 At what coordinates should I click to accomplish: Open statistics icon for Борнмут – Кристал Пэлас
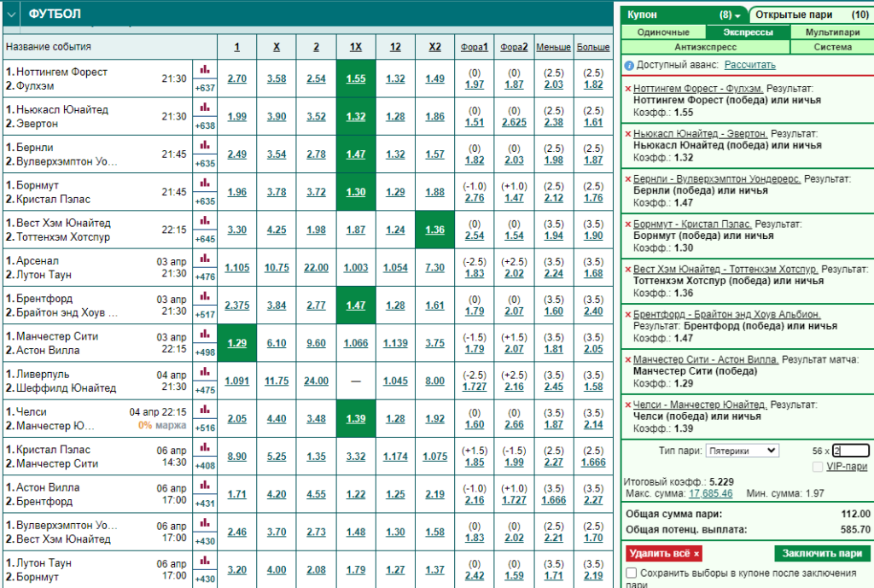[205, 183]
